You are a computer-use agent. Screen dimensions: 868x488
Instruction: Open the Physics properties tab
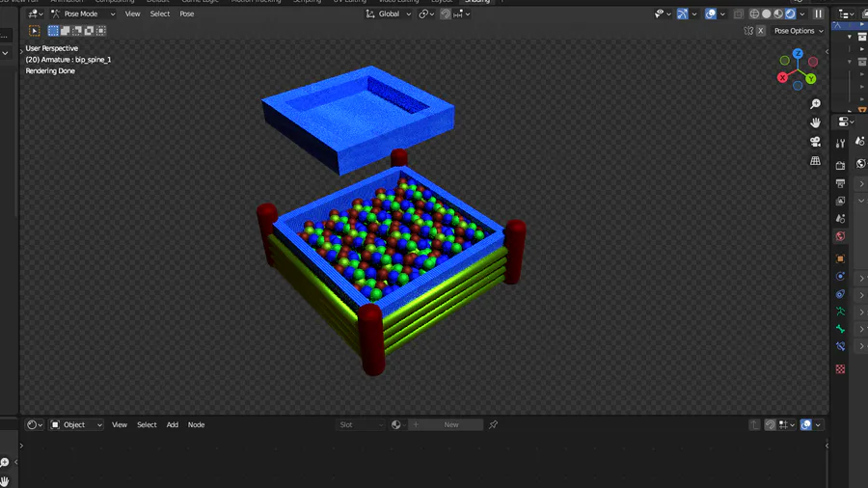click(x=840, y=276)
